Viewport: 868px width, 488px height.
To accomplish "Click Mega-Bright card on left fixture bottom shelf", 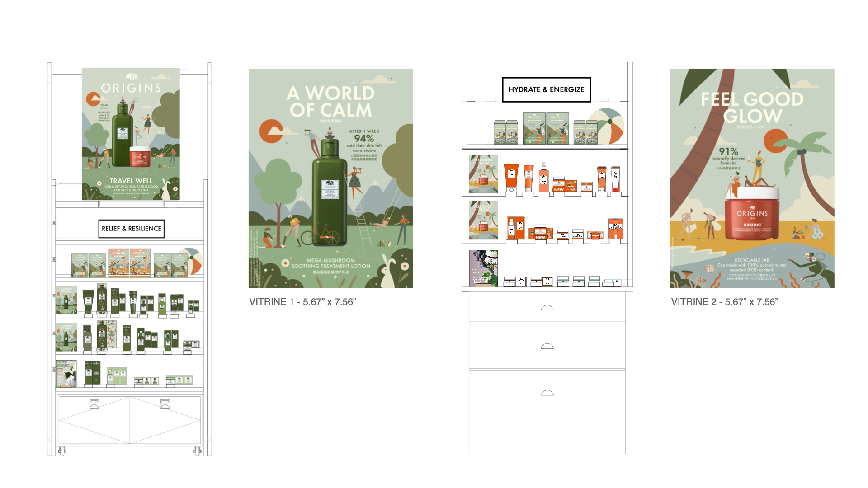I will [66, 373].
